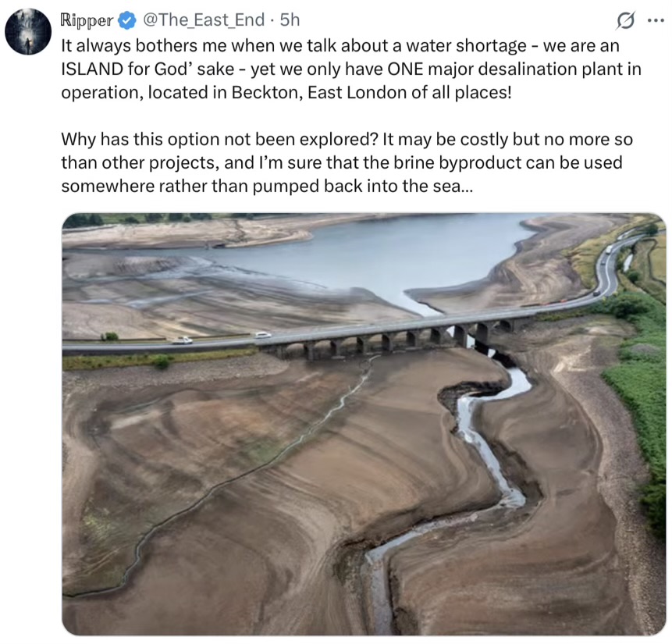Open the Grok explain-post icon

click(x=625, y=20)
